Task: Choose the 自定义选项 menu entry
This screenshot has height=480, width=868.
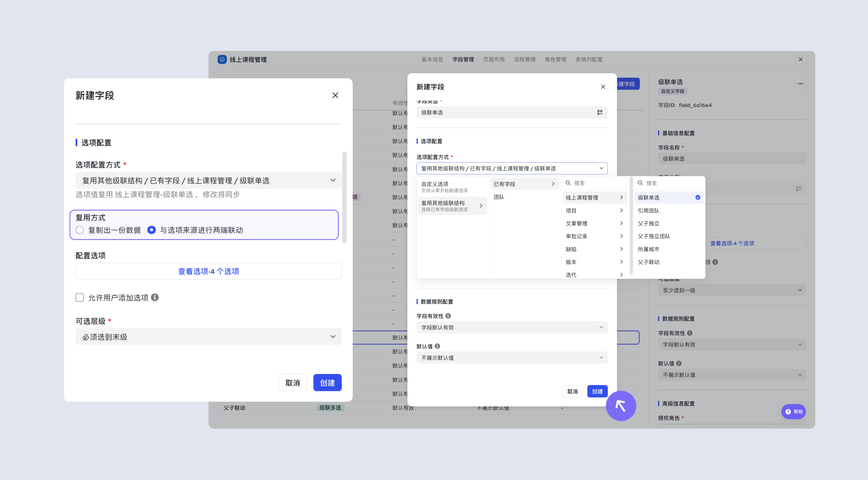Action: point(452,187)
